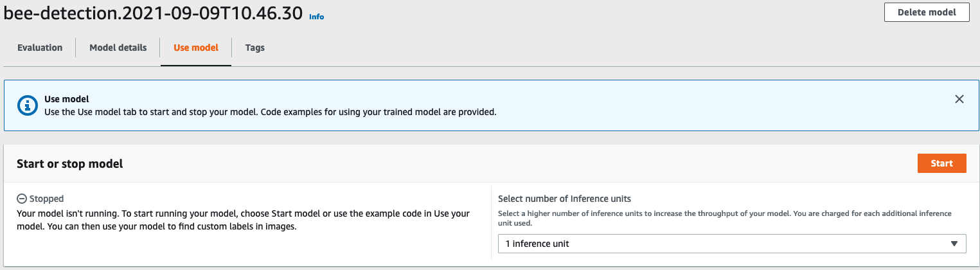Click the Stopped status icon
Screen dimensions: 980x270
coord(21,199)
